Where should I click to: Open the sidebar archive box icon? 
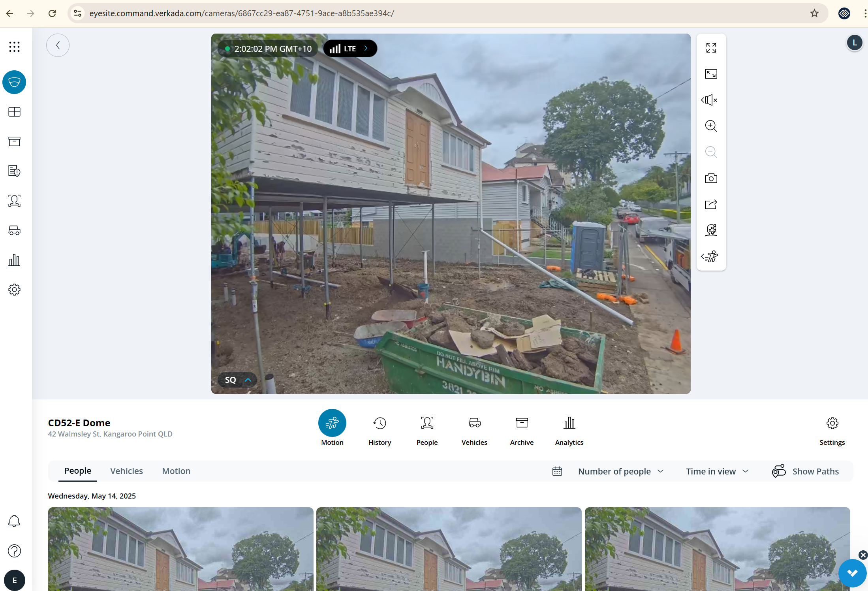[14, 141]
